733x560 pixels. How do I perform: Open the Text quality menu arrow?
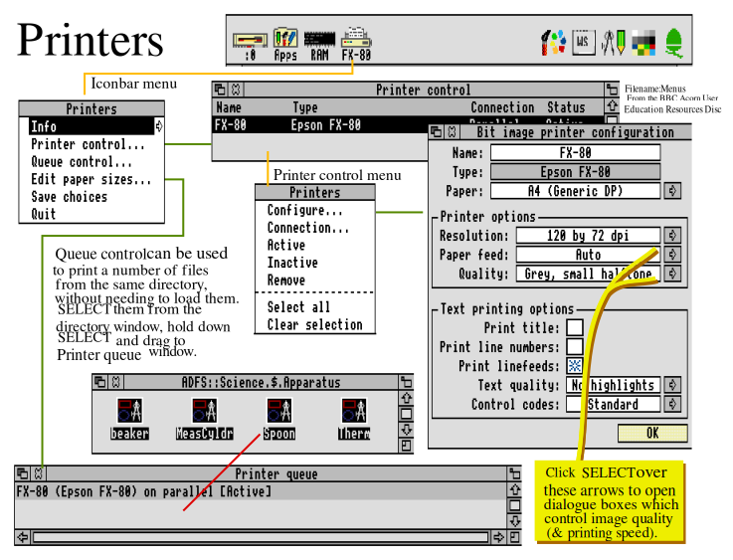click(x=672, y=385)
